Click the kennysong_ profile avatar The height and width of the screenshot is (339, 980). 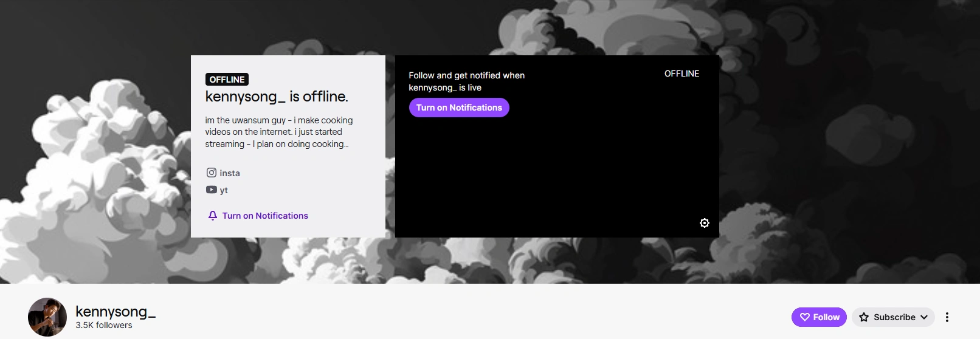coord(47,317)
